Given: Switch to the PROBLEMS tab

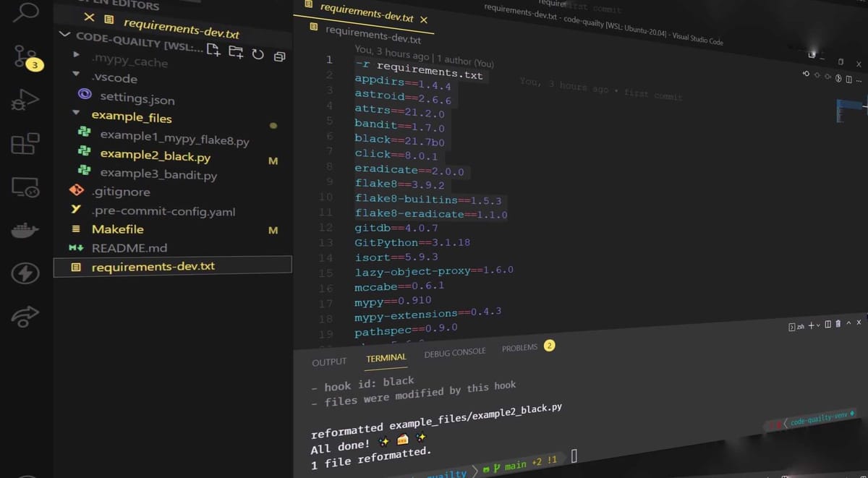Looking at the screenshot, I should (519, 348).
